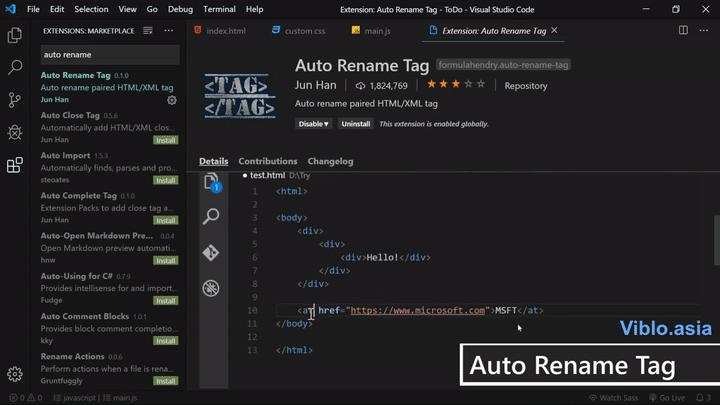Click the gear icon on Auto Rename Tag
Viewport: 720px width, 405px height.
172,100
